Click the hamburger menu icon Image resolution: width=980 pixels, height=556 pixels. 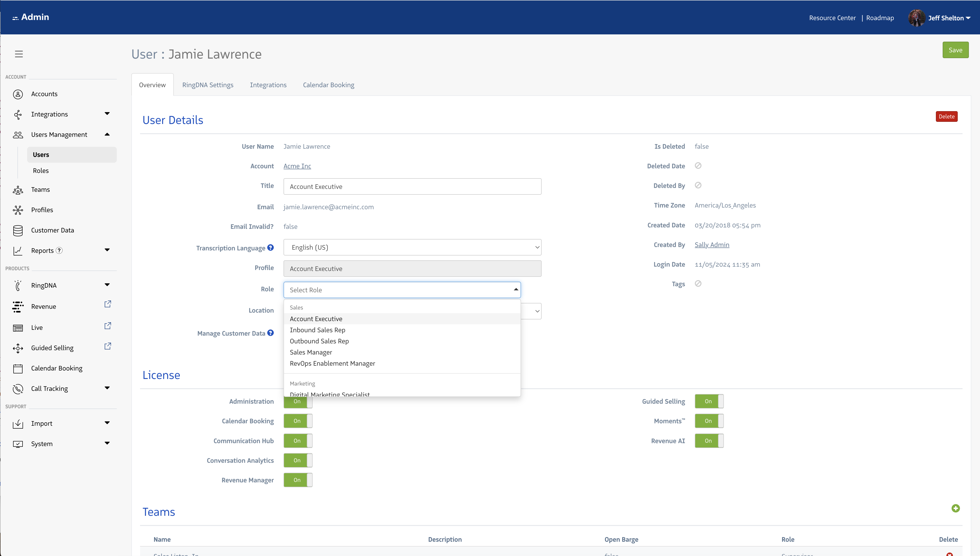click(x=19, y=54)
